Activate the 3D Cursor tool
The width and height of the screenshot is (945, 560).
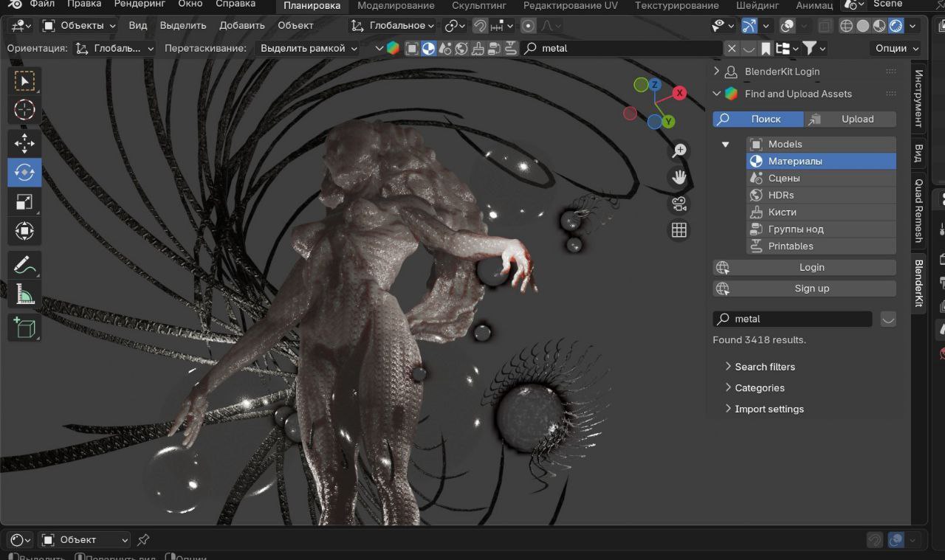[24, 110]
